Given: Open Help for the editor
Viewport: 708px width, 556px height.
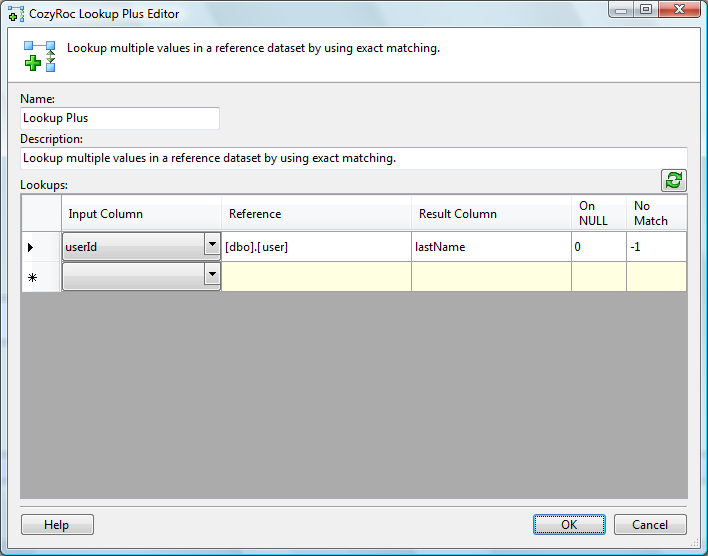Looking at the screenshot, I should pos(57,524).
